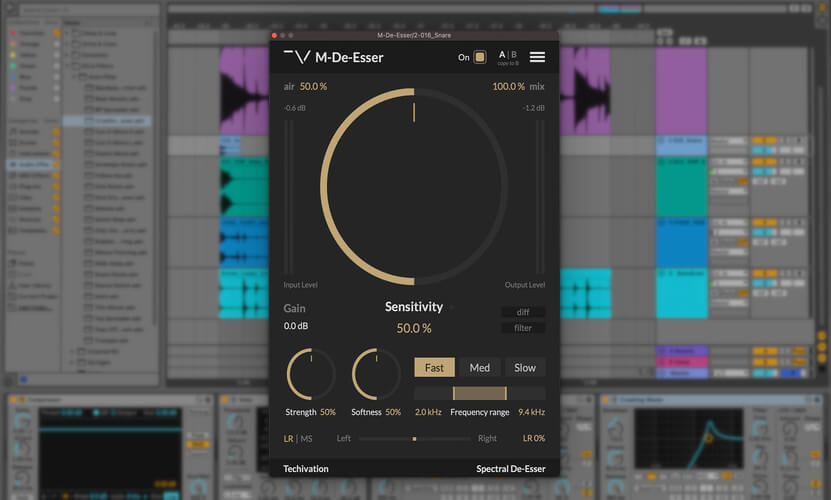
Task: Toggle the On power switch
Action: (x=480, y=57)
